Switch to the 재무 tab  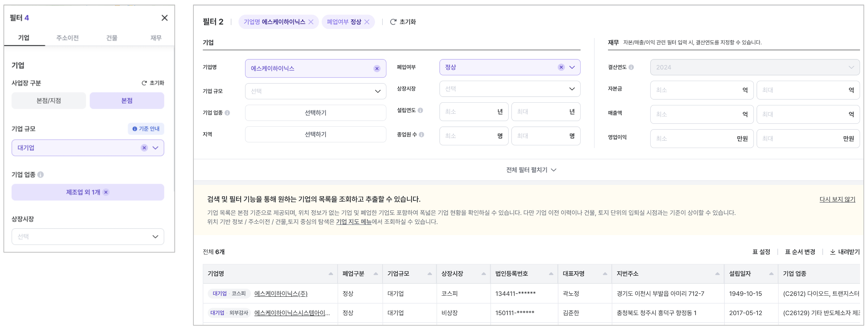(x=156, y=38)
